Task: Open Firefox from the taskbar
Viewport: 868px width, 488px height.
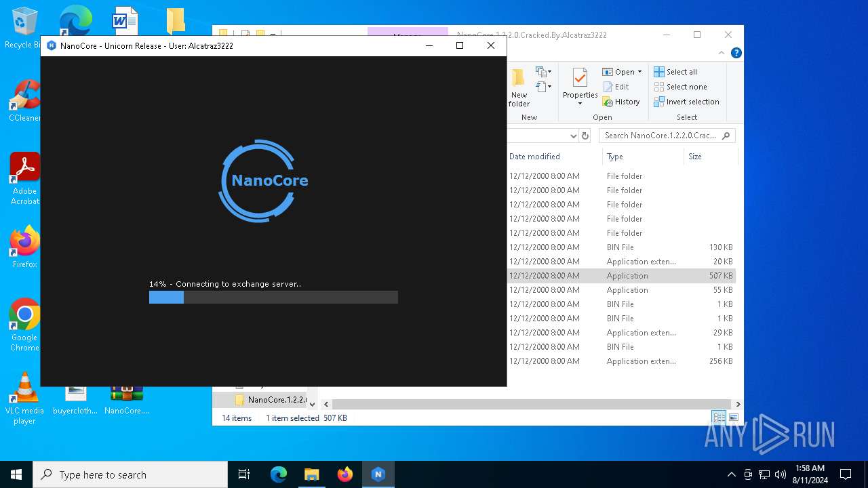Action: 345,474
